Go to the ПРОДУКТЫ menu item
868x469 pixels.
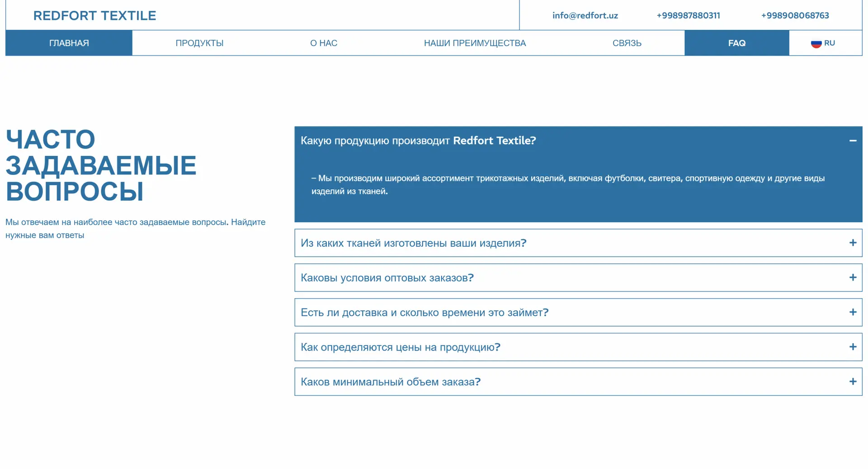(199, 43)
